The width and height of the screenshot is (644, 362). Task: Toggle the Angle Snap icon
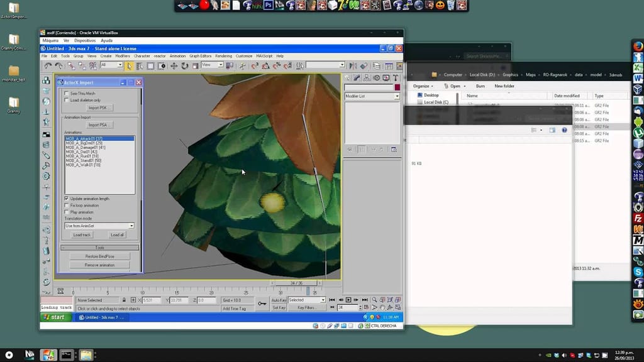(266, 65)
